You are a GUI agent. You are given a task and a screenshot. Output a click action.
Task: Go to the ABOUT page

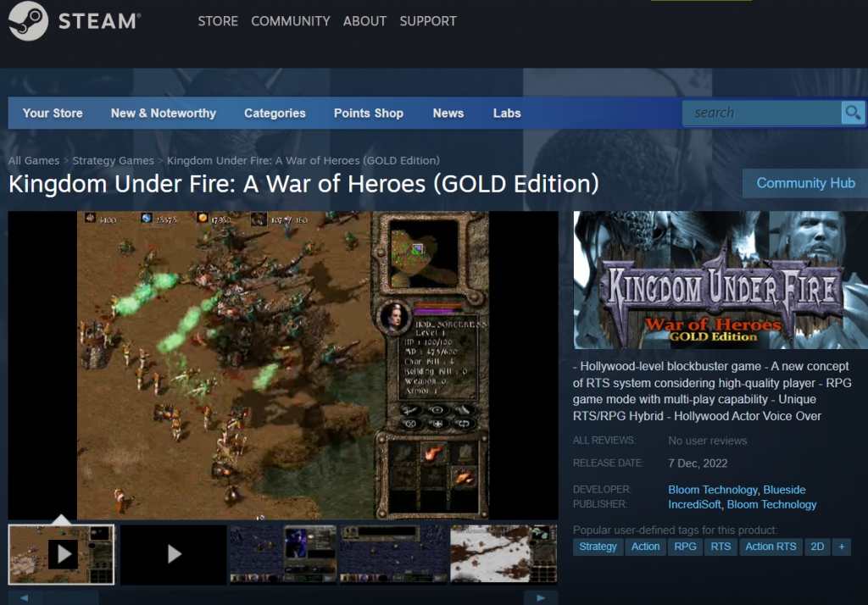coord(364,21)
